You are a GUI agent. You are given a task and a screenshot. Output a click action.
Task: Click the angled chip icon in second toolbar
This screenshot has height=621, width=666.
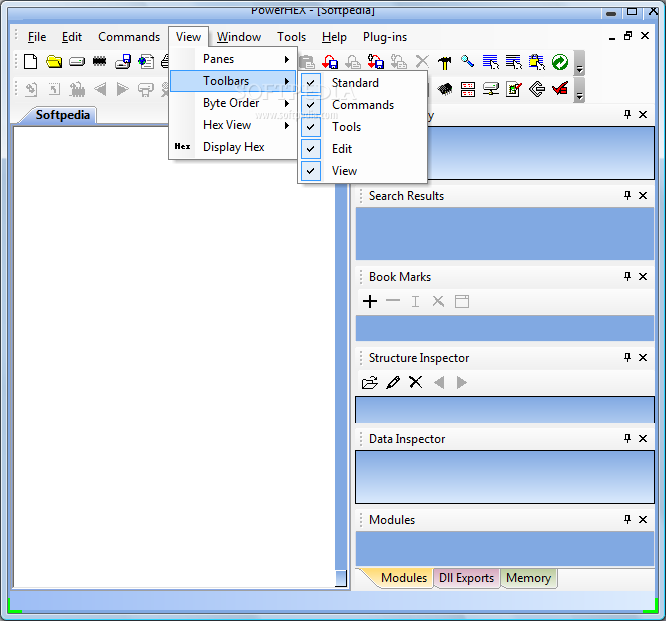coord(445,89)
